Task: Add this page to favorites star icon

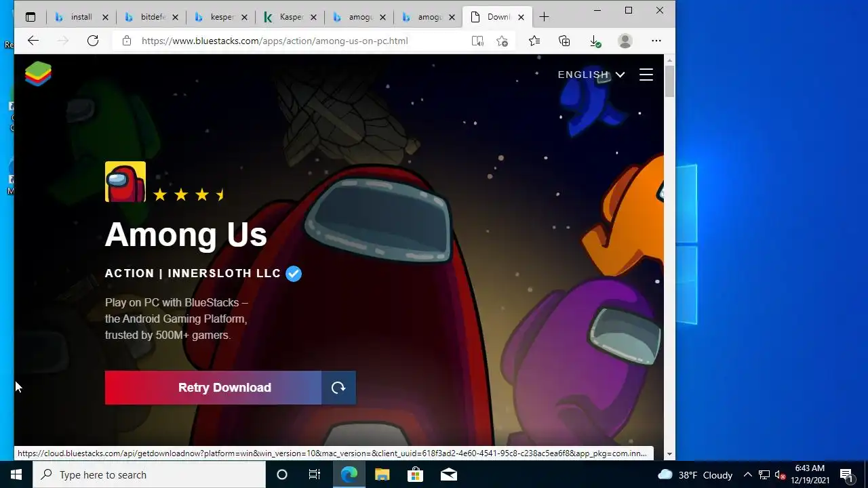Action: click(x=502, y=41)
